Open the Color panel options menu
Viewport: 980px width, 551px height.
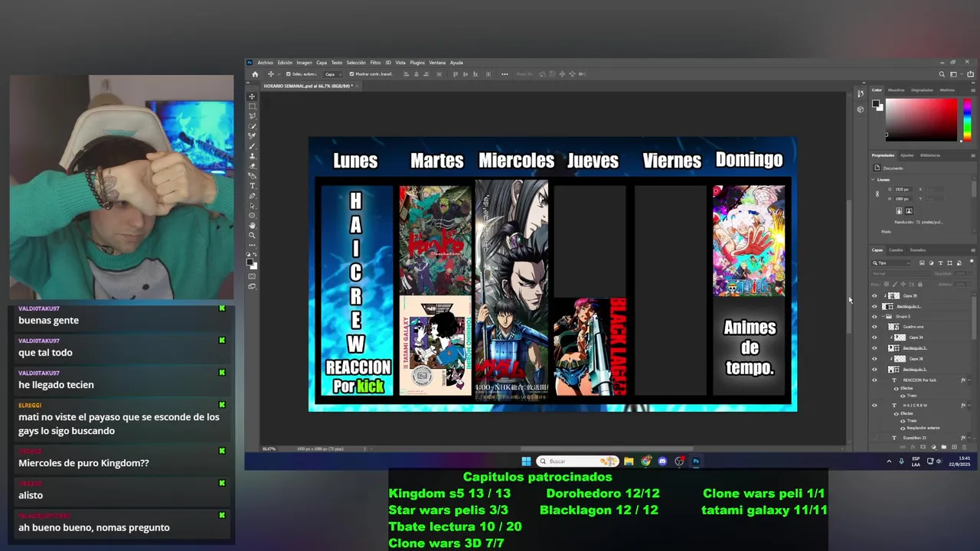(x=973, y=90)
